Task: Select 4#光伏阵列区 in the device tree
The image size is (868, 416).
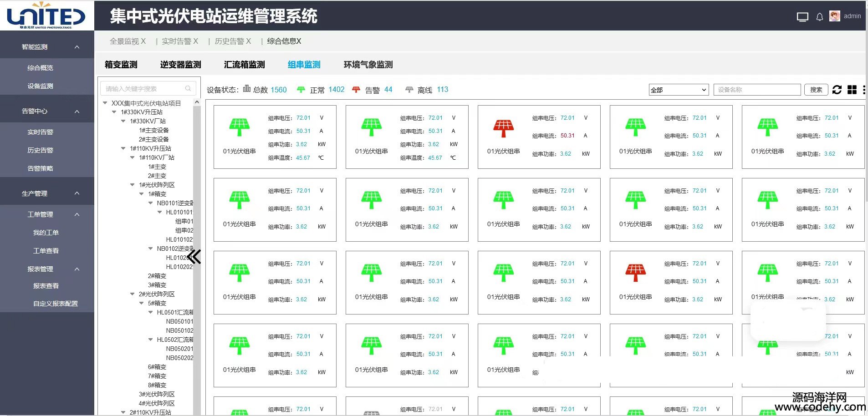Action: click(x=157, y=403)
